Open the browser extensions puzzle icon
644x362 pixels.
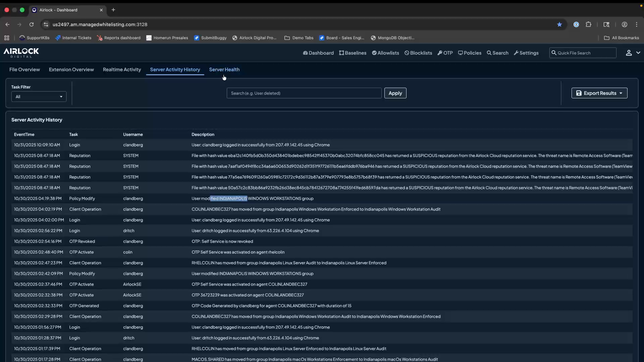589,24
